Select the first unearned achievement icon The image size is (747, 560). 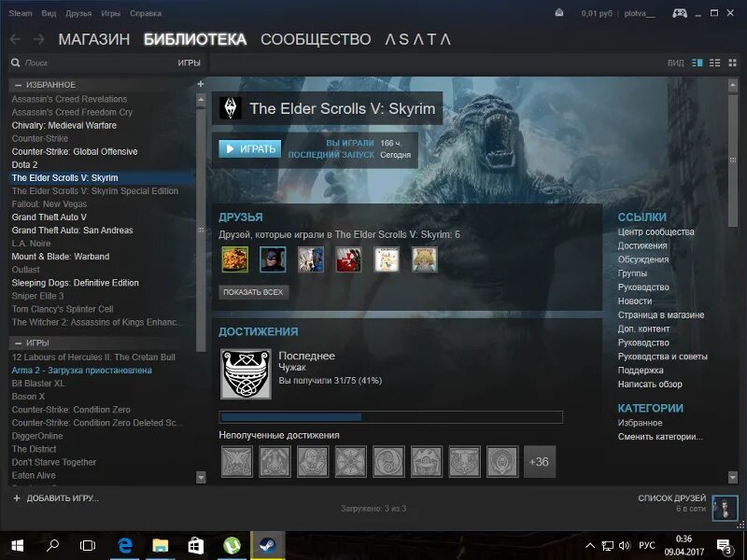pyautogui.click(x=237, y=461)
